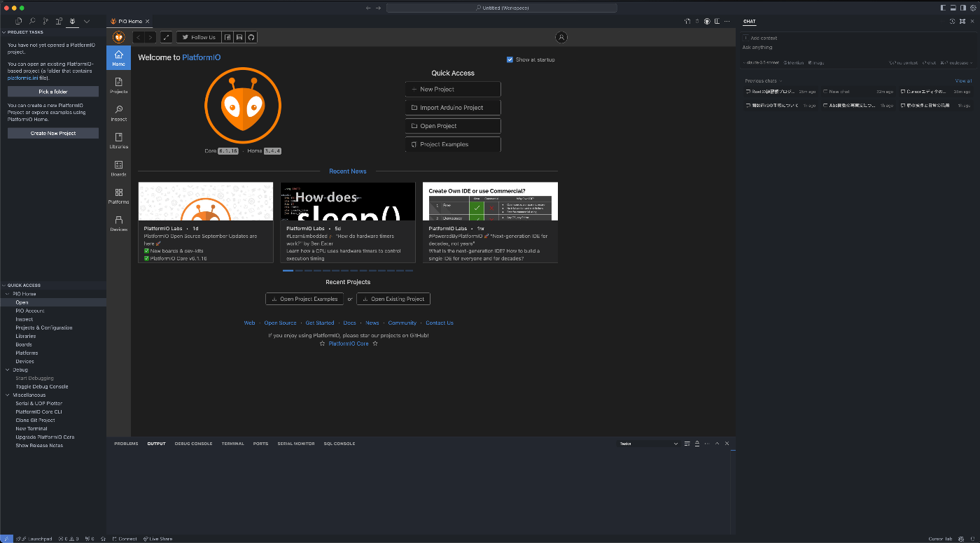980x543 pixels.
Task: Open the Get Started footer link
Action: (x=320, y=323)
